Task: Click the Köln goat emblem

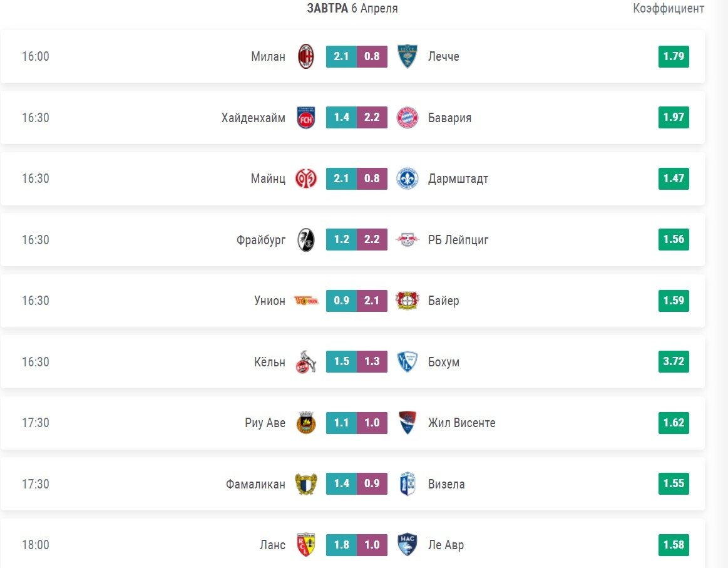Action: (x=306, y=362)
